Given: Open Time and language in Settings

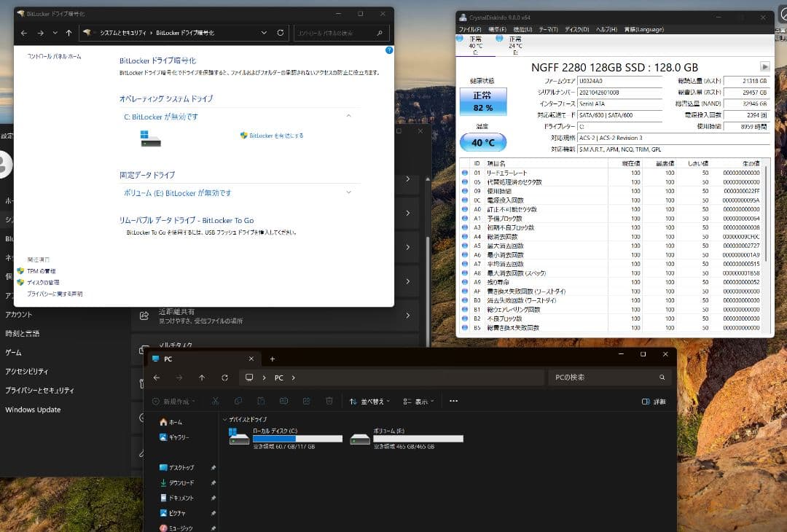Looking at the screenshot, I should [23, 333].
